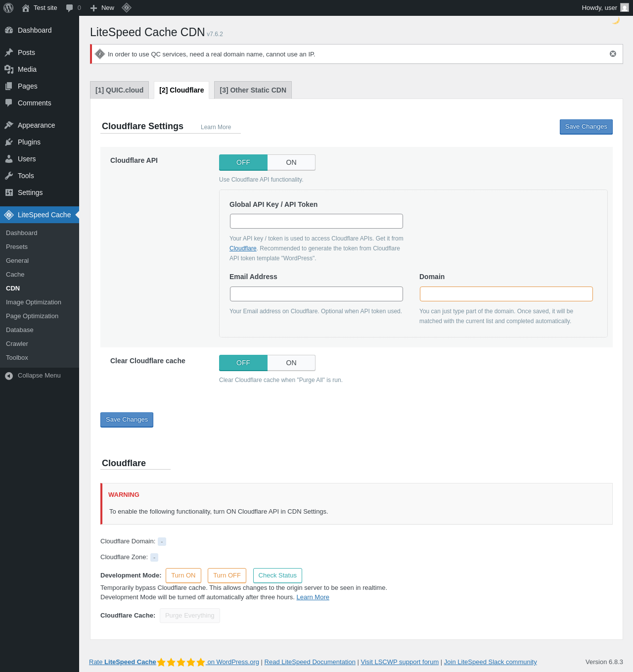Open the WordPress logo menu

click(x=8, y=8)
